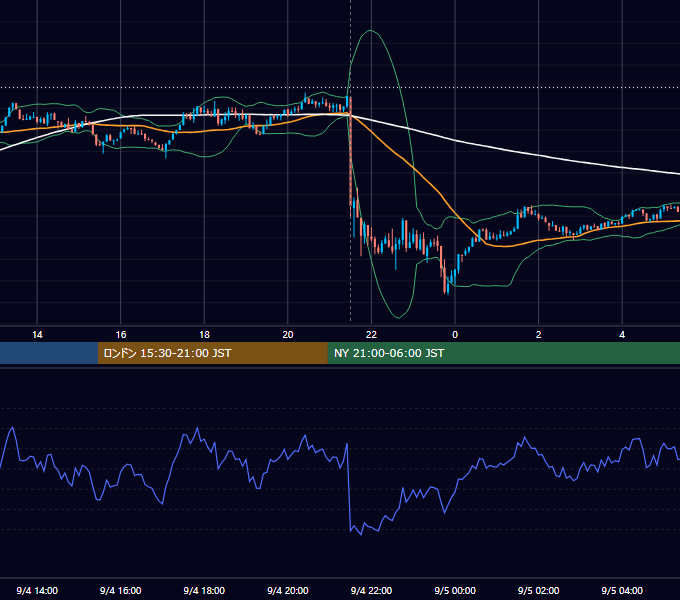Click the blue session bar before ロンドン
The image size is (680, 600).
(49, 353)
